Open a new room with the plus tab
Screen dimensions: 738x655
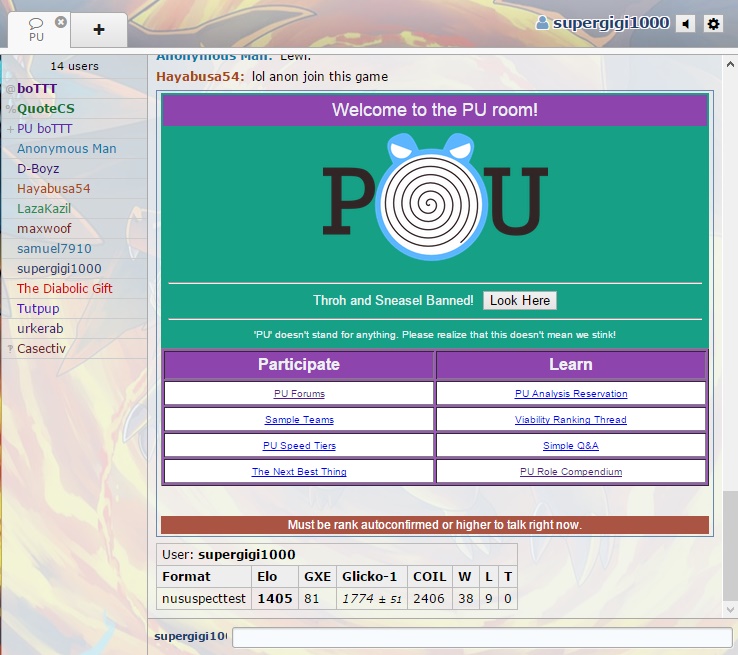coord(99,30)
